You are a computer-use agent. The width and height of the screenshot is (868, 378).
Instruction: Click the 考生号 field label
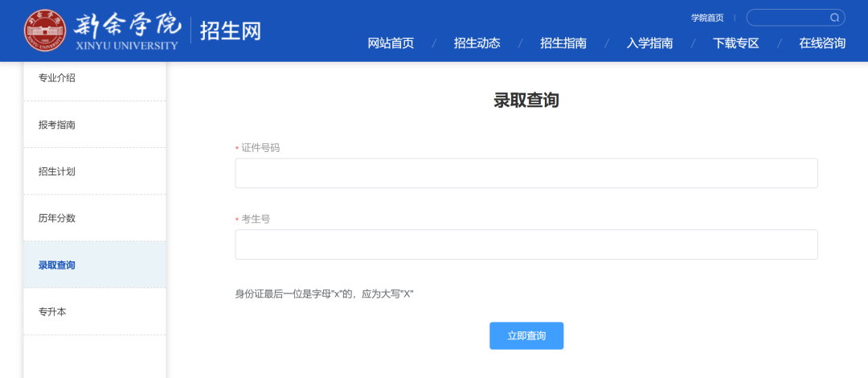tap(256, 219)
